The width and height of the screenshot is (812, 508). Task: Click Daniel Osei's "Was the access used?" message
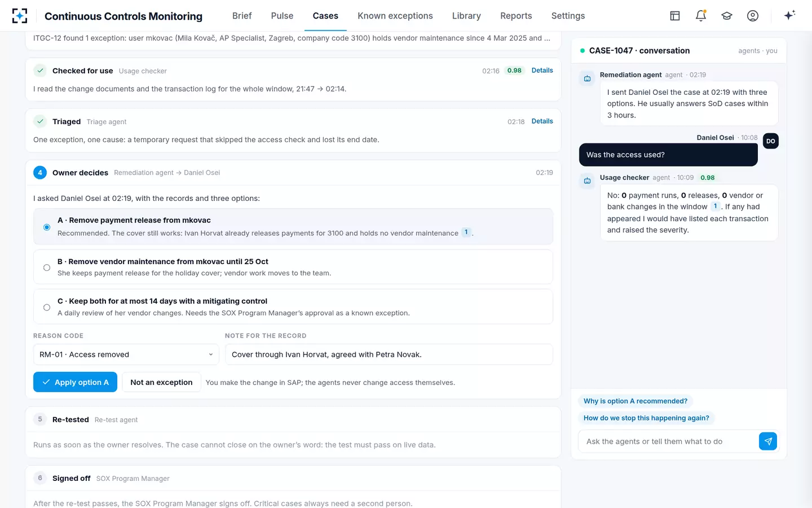coord(668,155)
